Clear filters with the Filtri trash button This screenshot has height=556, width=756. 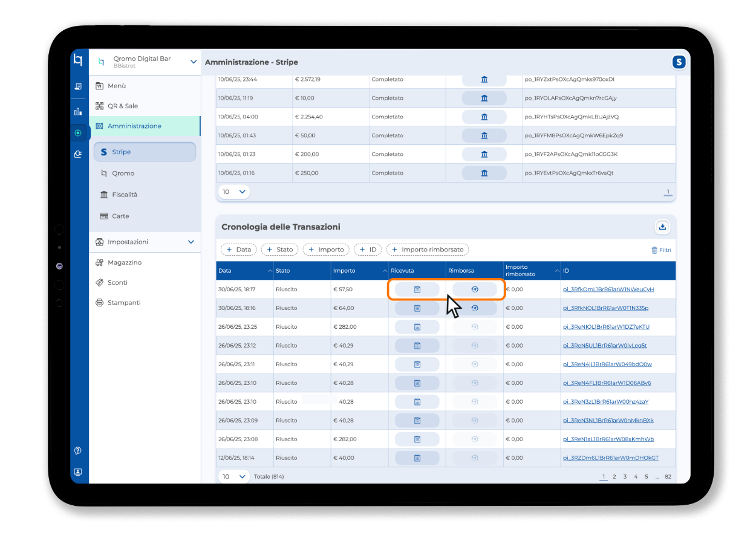(x=661, y=250)
